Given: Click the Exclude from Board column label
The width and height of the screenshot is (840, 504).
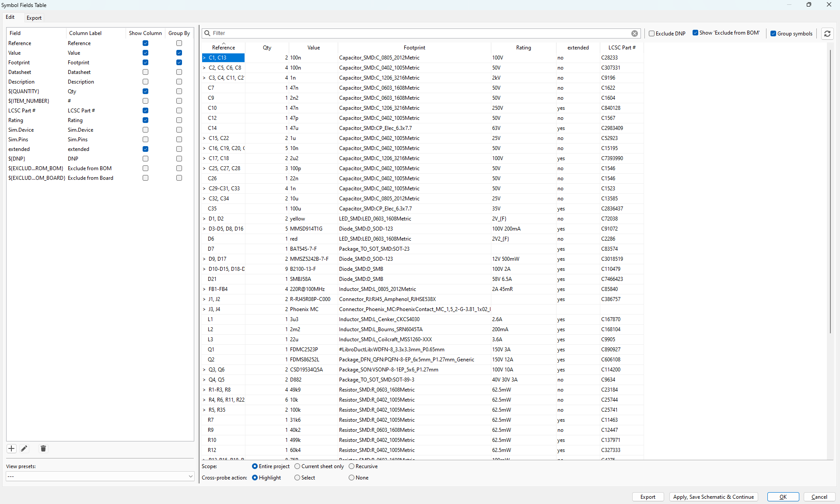Looking at the screenshot, I should [91, 178].
